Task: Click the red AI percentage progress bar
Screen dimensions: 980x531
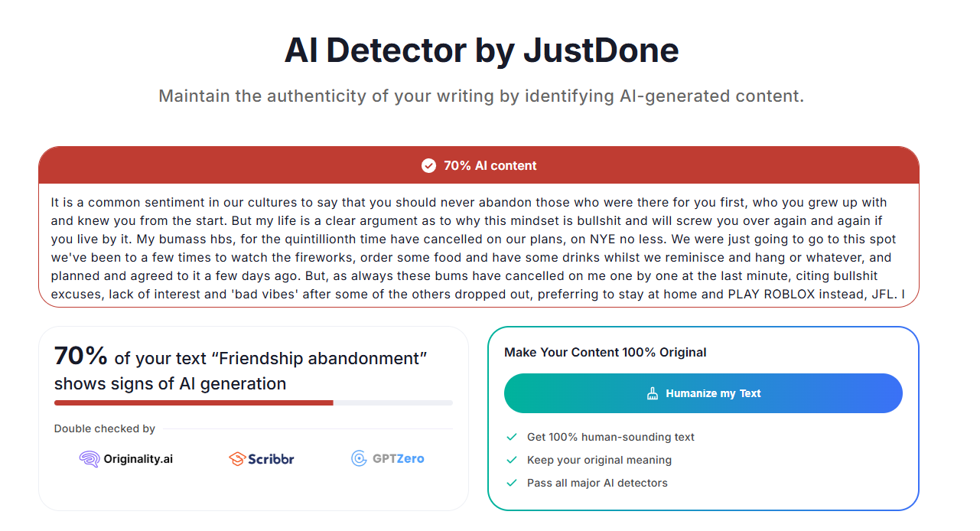Action: click(194, 402)
